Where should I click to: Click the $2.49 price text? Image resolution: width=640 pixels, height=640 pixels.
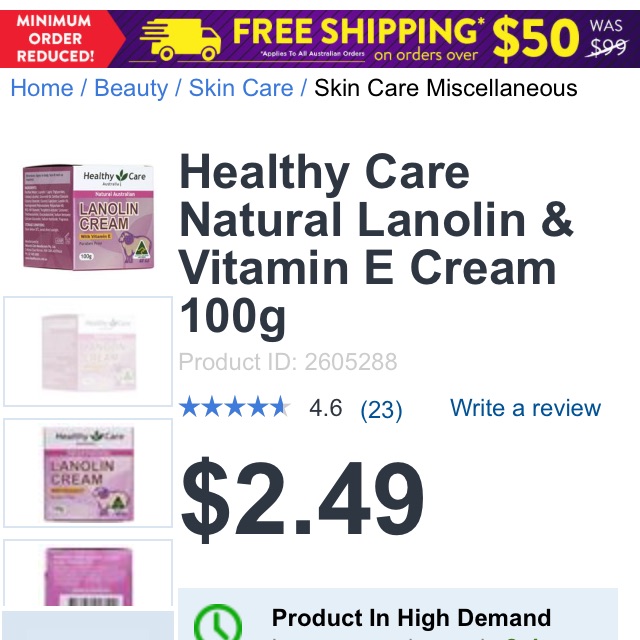click(x=302, y=498)
